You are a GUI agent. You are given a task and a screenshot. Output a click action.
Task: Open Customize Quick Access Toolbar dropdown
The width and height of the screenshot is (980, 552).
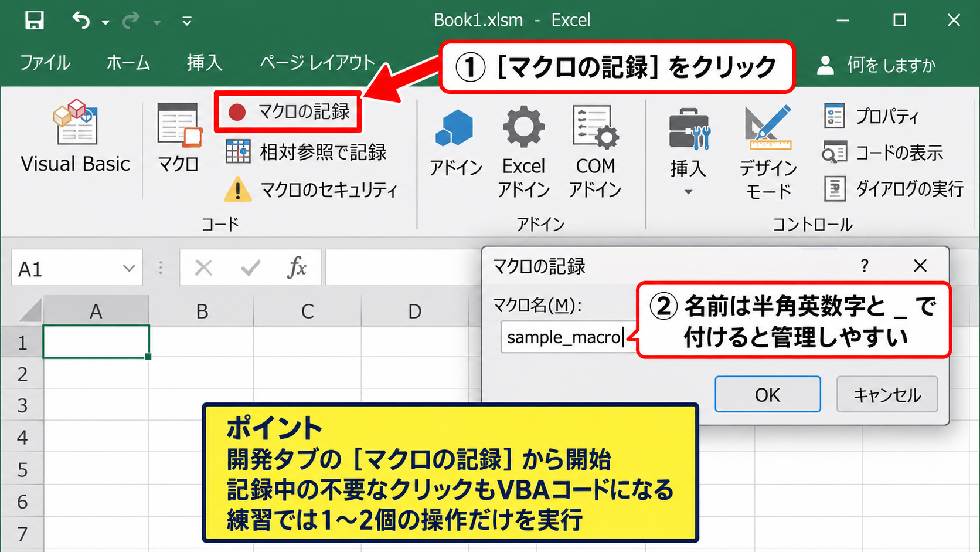click(187, 22)
